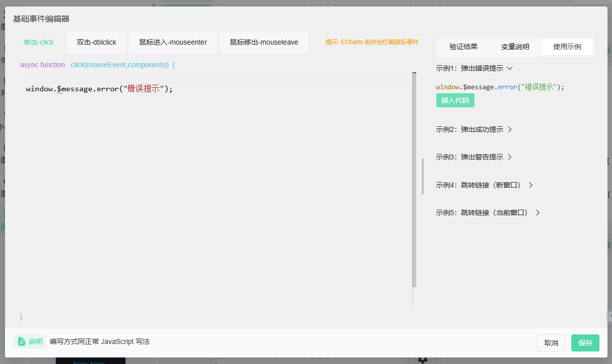This screenshot has height=364, width=612.
Task: Click the code editor vertical scrollbar
Action: pos(414,180)
